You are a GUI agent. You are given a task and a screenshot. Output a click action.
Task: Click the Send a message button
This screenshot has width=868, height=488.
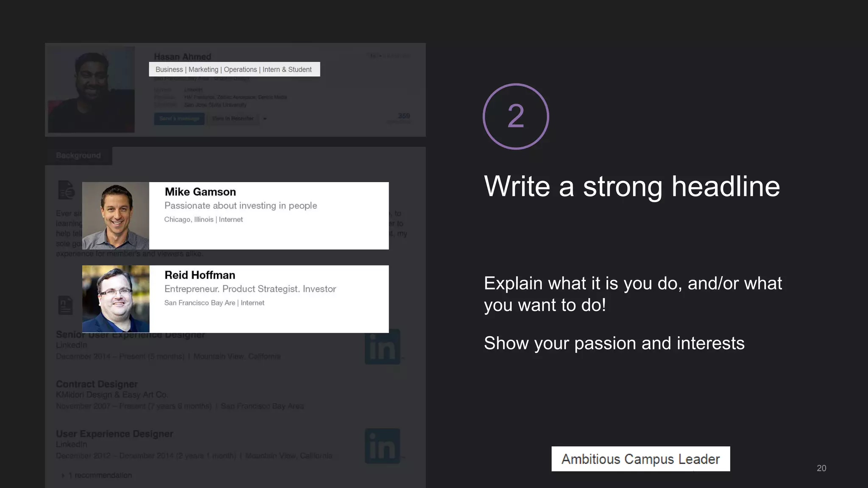point(179,119)
